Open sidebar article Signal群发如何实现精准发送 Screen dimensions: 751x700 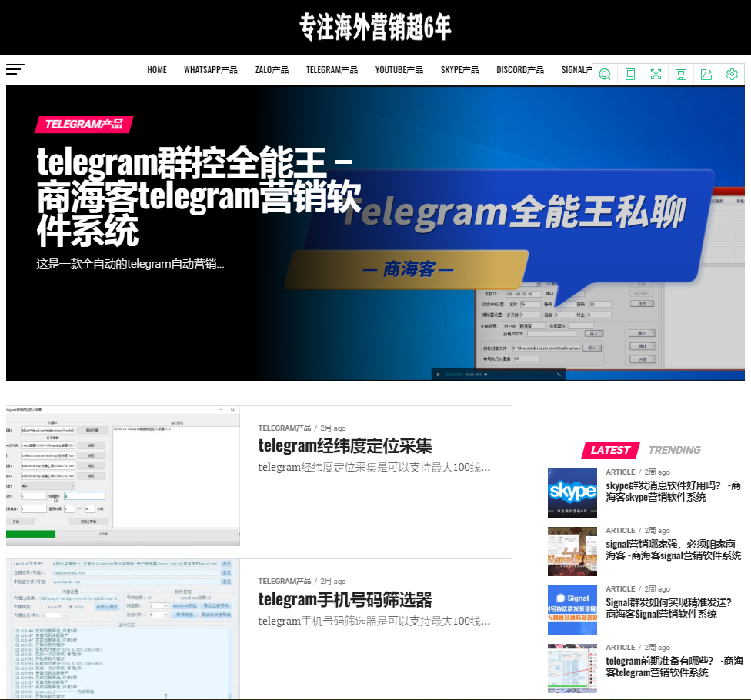click(669, 608)
